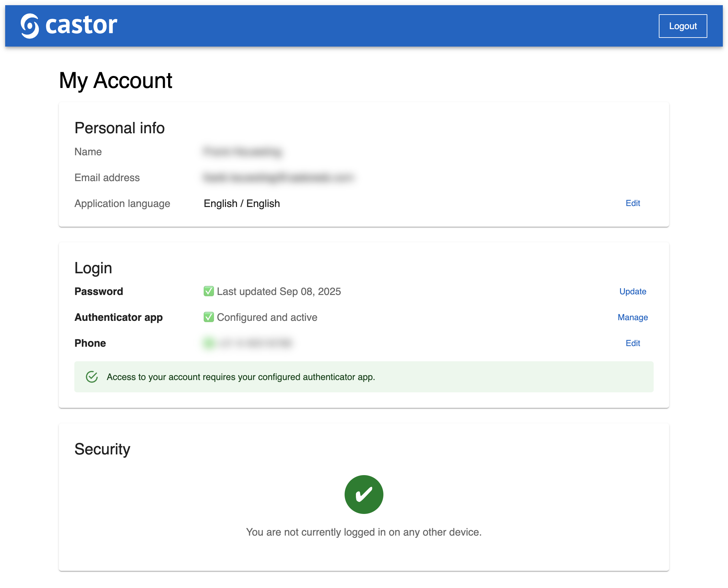Click the Security section heading
The width and height of the screenshot is (728, 588).
102,449
